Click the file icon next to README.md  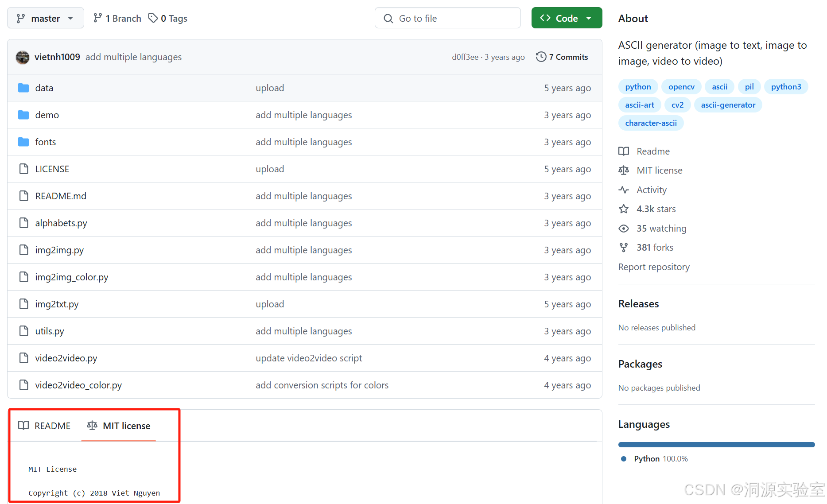24,196
